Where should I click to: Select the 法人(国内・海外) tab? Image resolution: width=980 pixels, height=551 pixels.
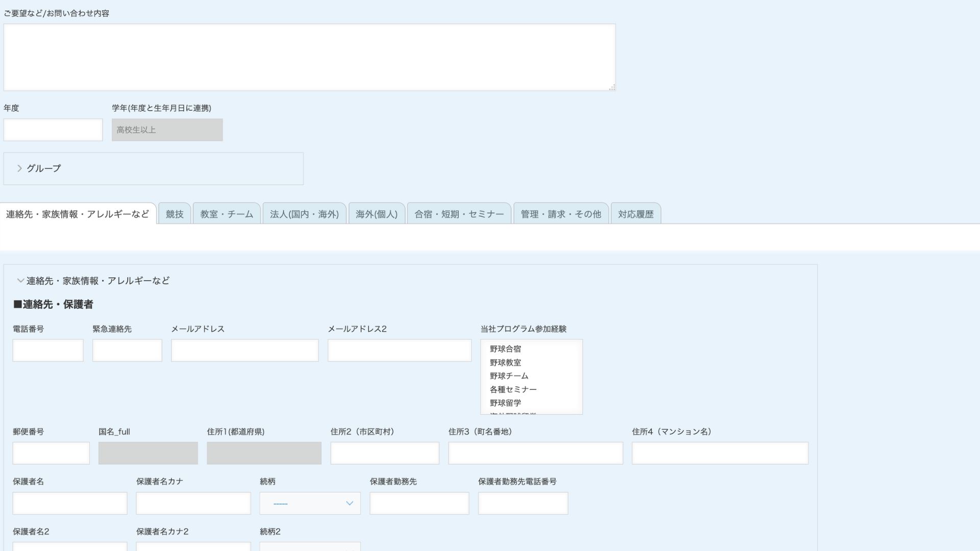(304, 214)
